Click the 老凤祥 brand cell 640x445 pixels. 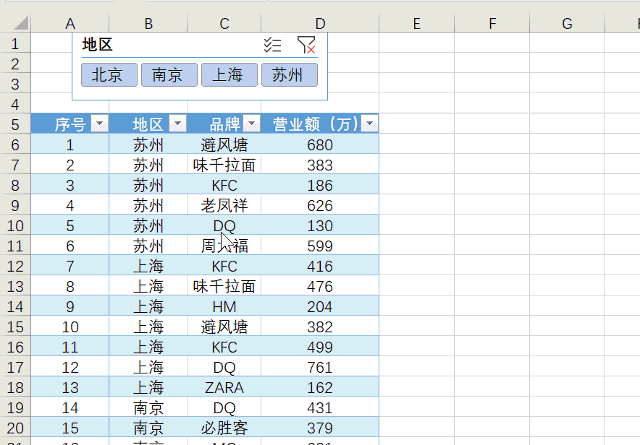click(224, 205)
